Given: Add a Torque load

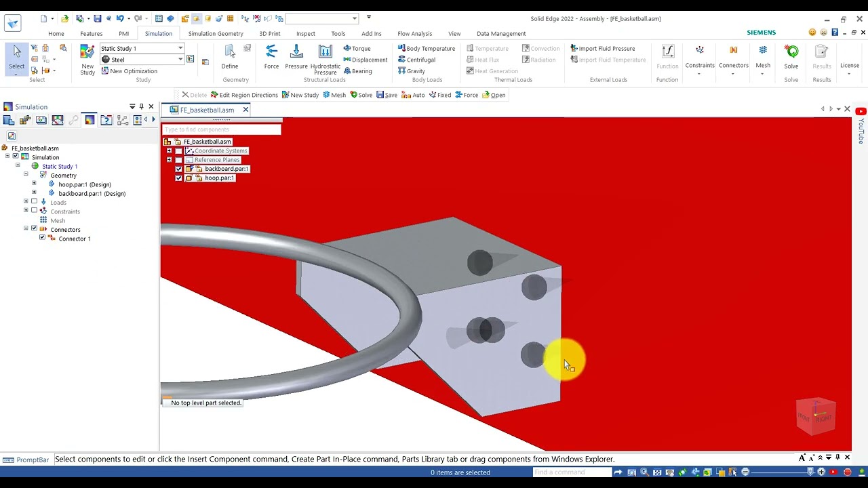Looking at the screenshot, I should (357, 48).
